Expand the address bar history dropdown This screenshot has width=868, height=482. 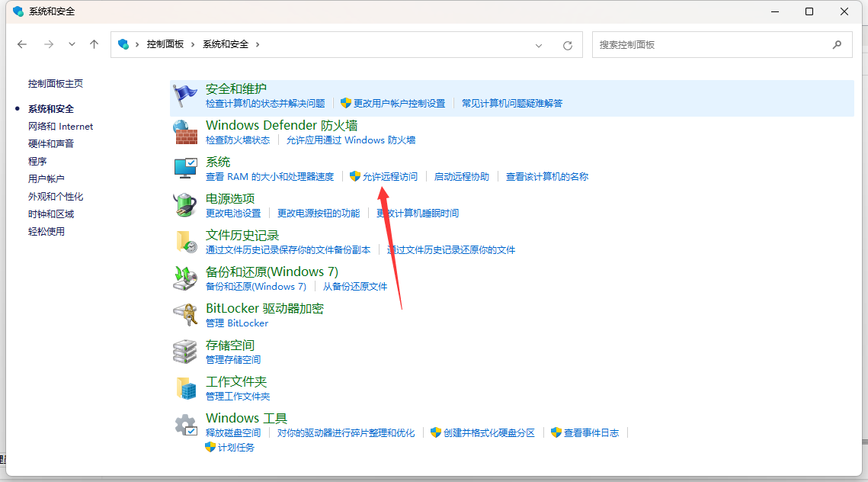pyautogui.click(x=539, y=46)
